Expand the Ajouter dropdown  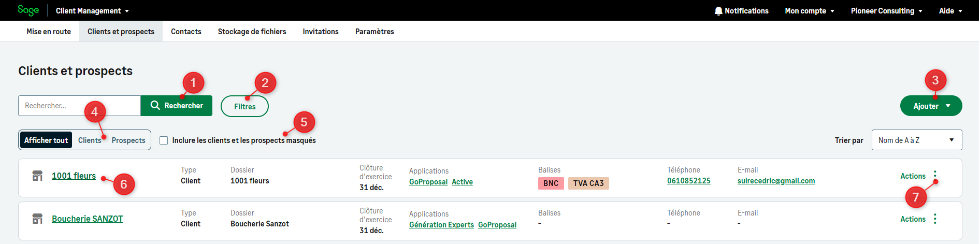point(931,106)
